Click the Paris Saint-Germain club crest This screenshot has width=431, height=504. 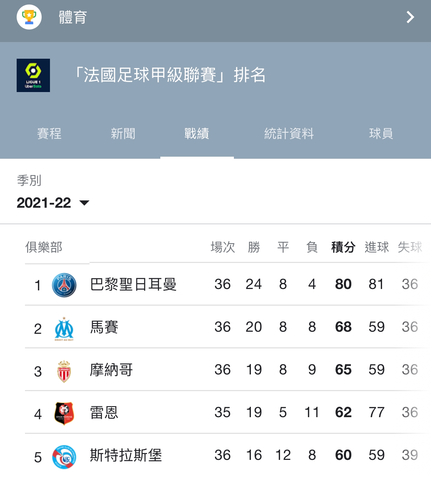coord(64,285)
